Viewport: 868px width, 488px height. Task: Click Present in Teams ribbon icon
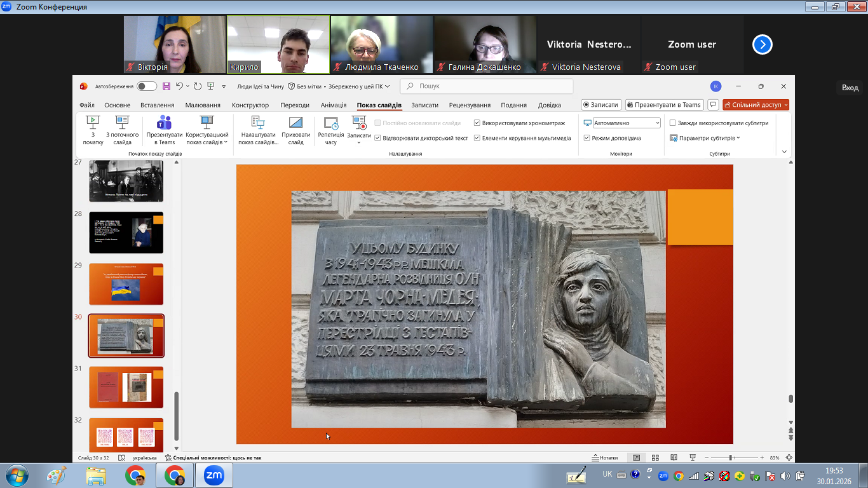tap(165, 123)
